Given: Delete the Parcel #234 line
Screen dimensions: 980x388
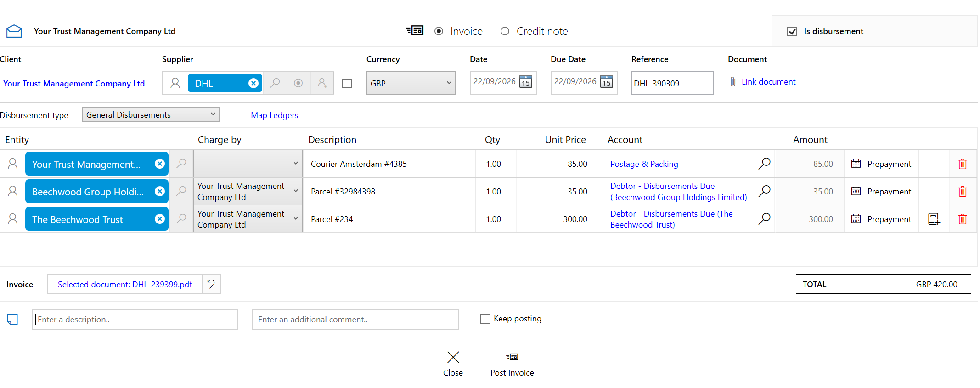Looking at the screenshot, I should pos(963,219).
